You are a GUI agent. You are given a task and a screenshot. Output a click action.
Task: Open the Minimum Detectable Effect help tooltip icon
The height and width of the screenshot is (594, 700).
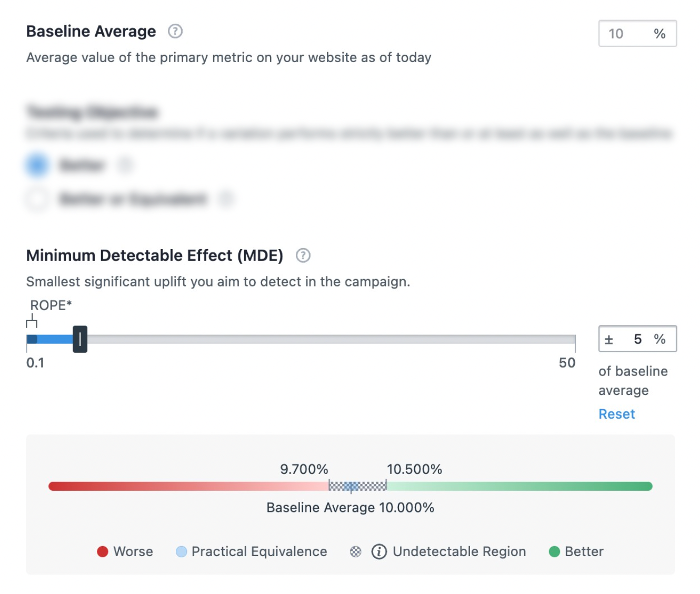(x=303, y=255)
